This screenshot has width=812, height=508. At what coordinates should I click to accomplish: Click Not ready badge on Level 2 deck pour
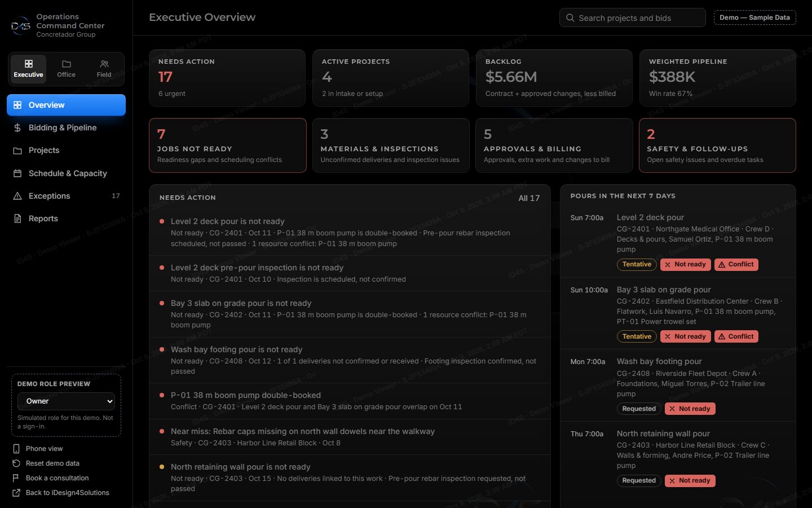(x=685, y=264)
